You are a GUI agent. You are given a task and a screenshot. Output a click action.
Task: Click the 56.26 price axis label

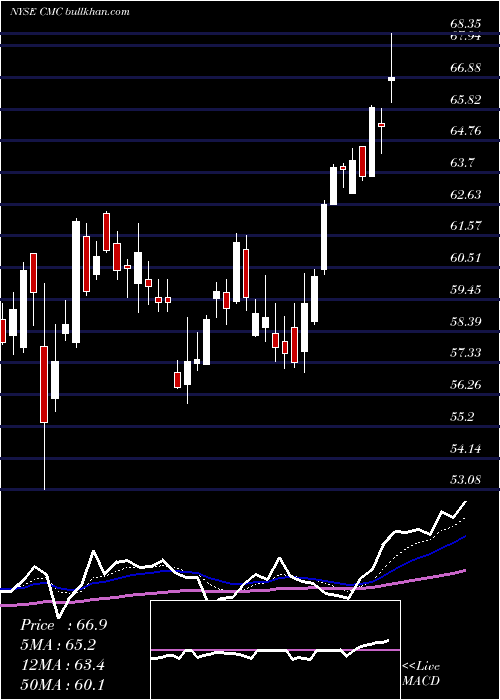tap(466, 385)
